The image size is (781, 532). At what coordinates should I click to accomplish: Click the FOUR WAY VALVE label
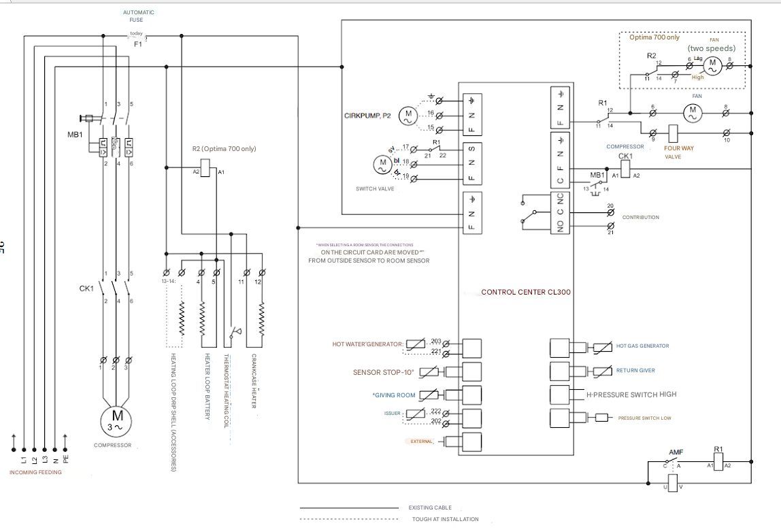(x=678, y=152)
